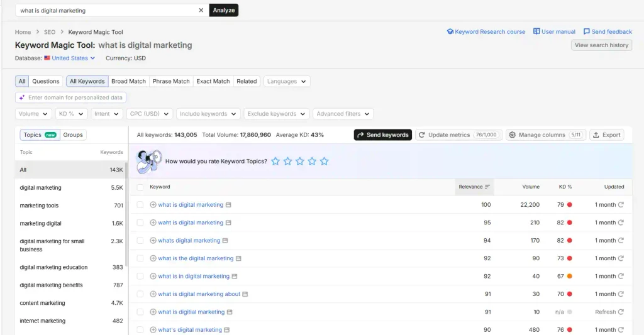The image size is (644, 335).
Task: Click the plus icon beside 'what is digital marketing'
Action: 153,204
